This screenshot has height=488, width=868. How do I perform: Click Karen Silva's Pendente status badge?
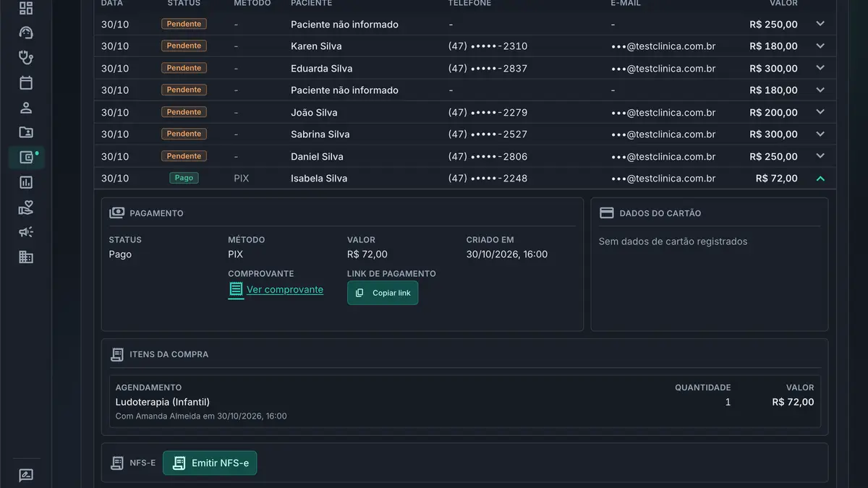tap(184, 46)
